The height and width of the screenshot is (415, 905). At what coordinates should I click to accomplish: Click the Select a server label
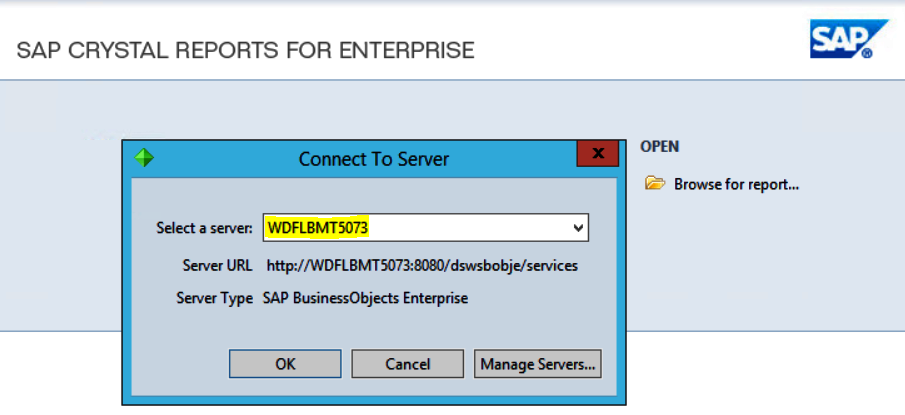[204, 228]
